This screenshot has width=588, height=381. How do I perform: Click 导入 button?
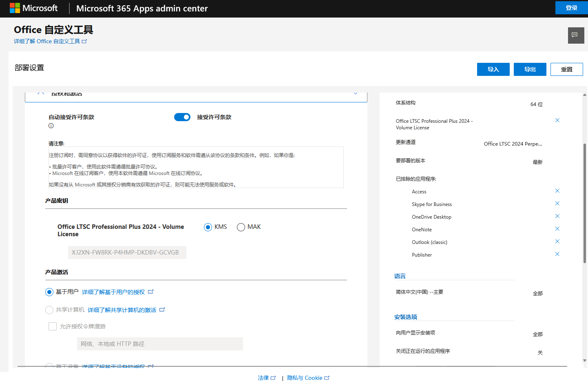[493, 69]
